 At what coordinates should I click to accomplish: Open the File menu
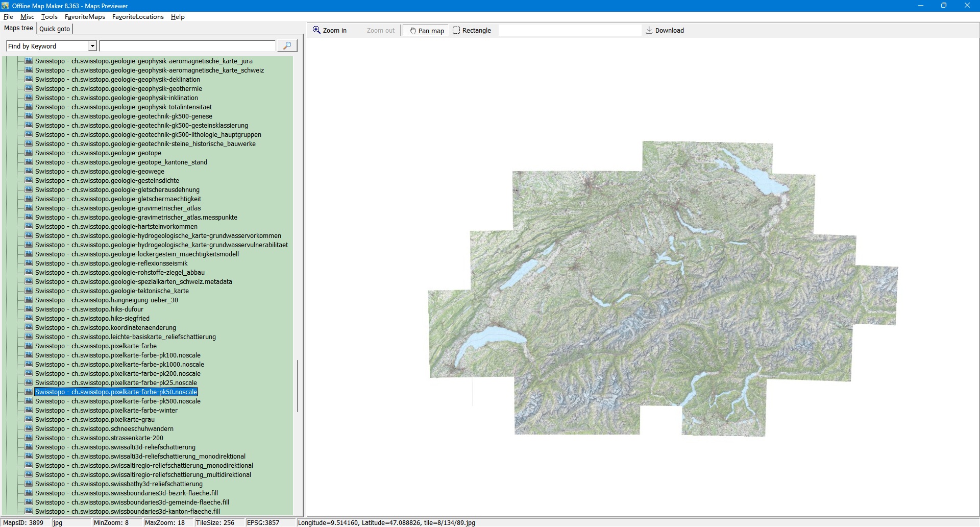click(x=8, y=17)
